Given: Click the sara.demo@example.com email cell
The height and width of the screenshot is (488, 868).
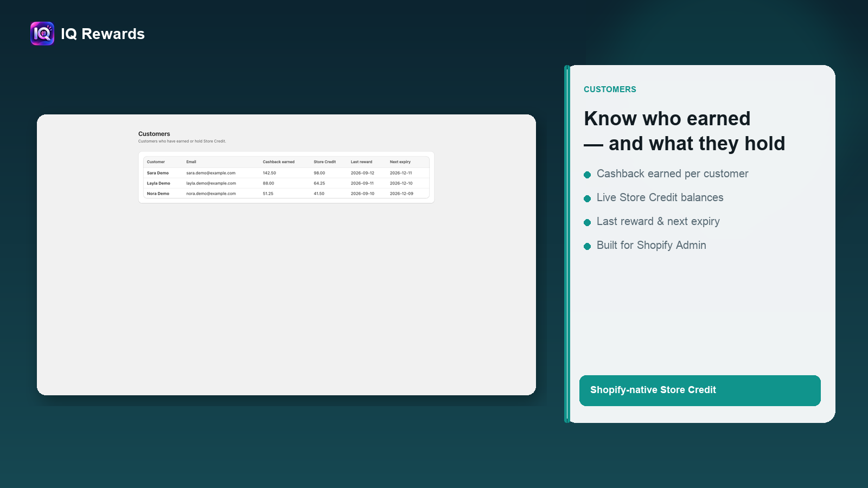Looking at the screenshot, I should pyautogui.click(x=210, y=173).
